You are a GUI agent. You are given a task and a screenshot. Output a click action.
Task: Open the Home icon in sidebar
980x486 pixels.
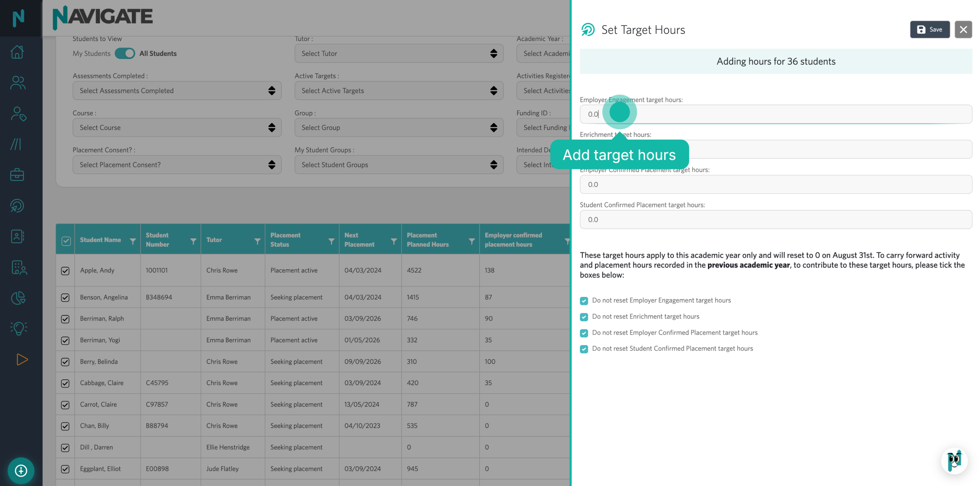coord(17,52)
